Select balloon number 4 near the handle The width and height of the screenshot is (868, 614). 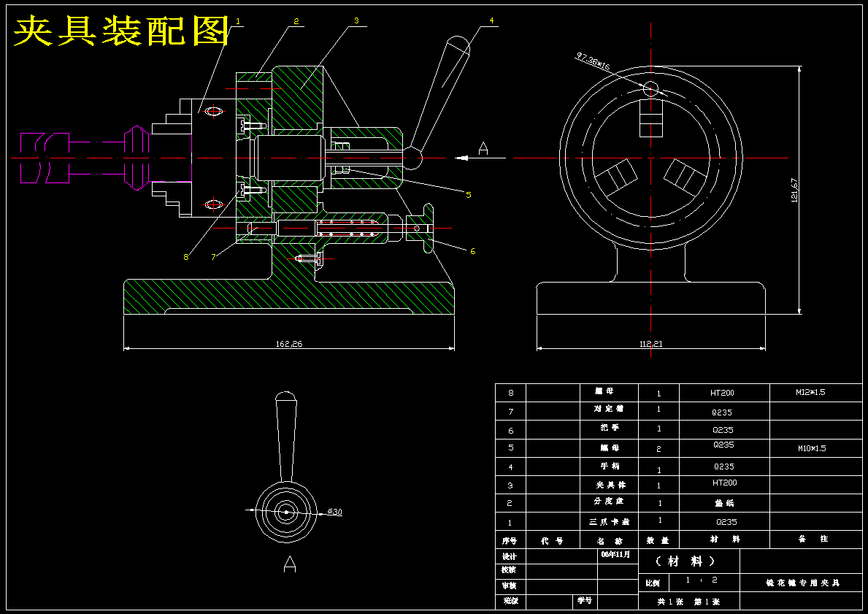coord(491,20)
